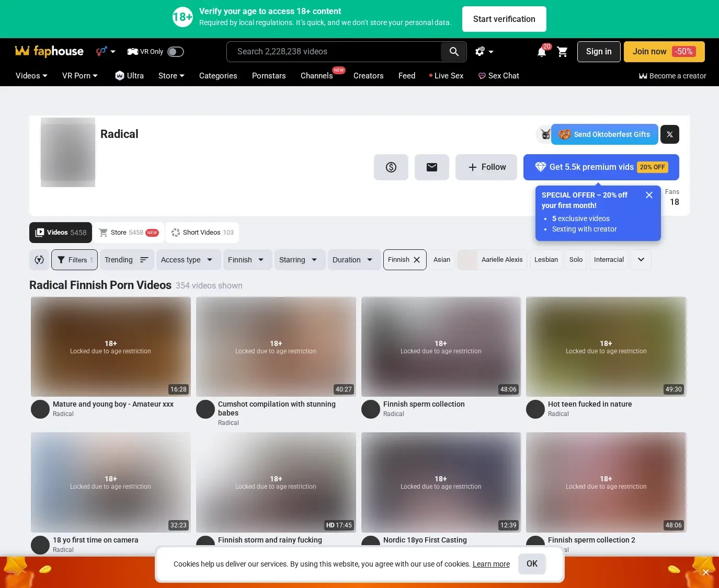Accept cookies with the OK button

coord(532,564)
